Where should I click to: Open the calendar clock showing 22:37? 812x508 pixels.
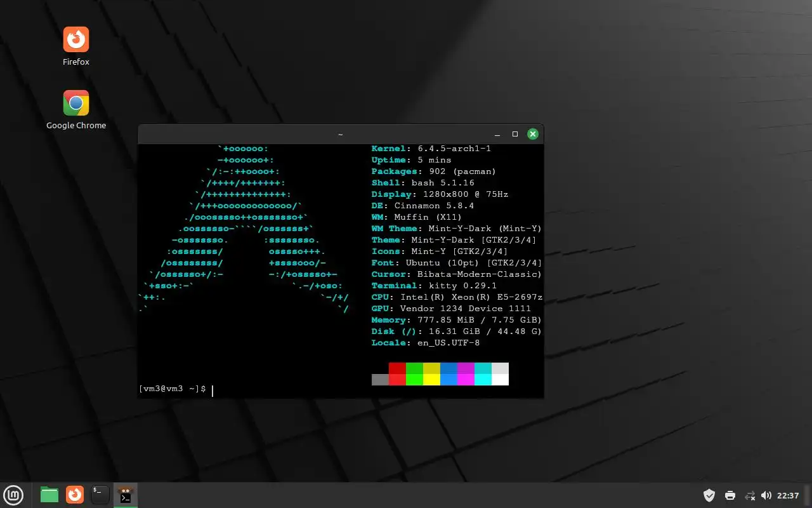click(x=788, y=495)
